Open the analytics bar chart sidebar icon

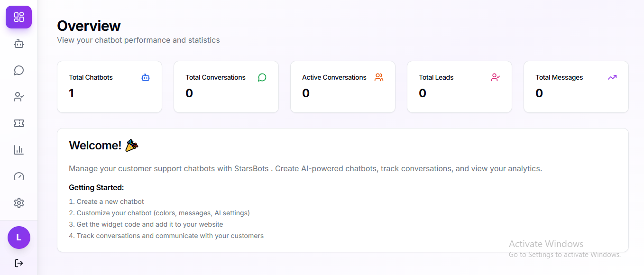tap(19, 150)
